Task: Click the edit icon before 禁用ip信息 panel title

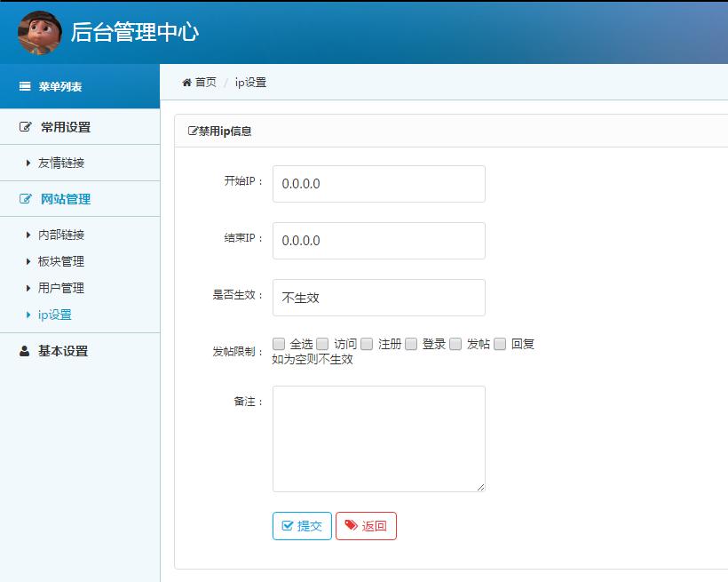Action: pos(192,130)
